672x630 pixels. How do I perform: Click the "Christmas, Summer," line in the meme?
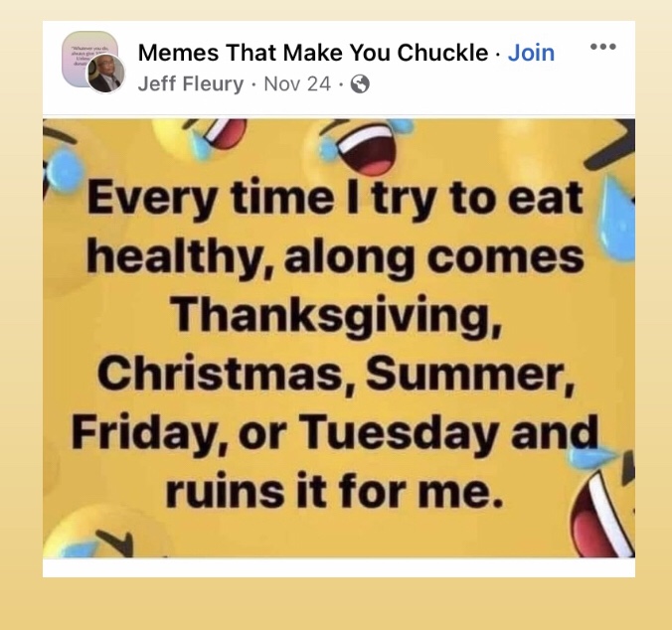coord(334,375)
